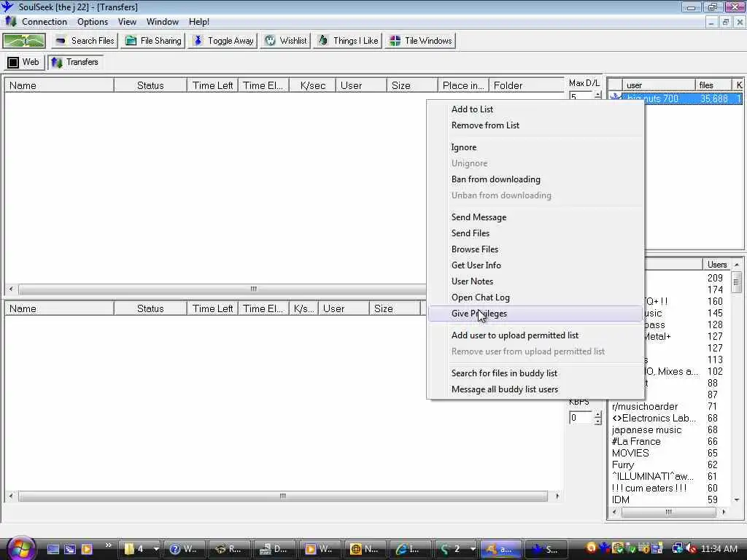Open Things I Like
This screenshot has width=747, height=560.
pos(348,41)
